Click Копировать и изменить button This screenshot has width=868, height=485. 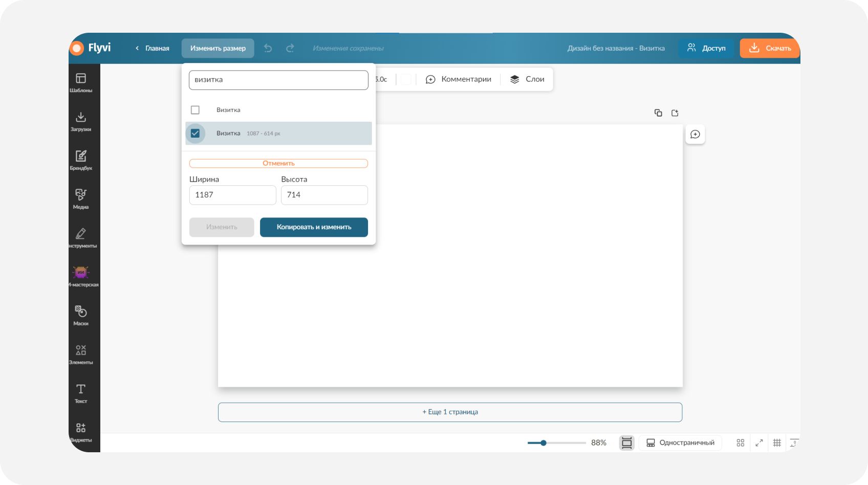314,227
